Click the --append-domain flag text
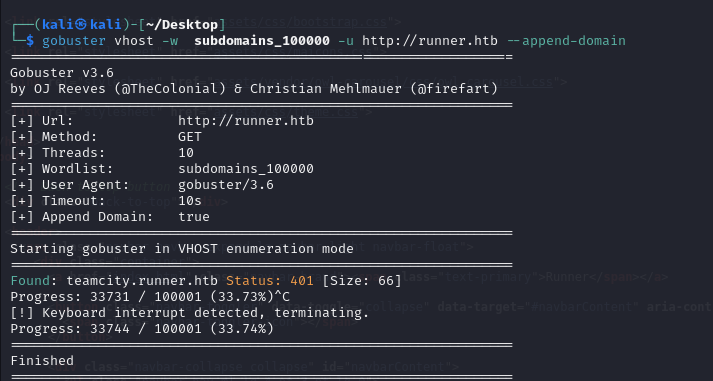The width and height of the screenshot is (713, 381). coord(566,41)
